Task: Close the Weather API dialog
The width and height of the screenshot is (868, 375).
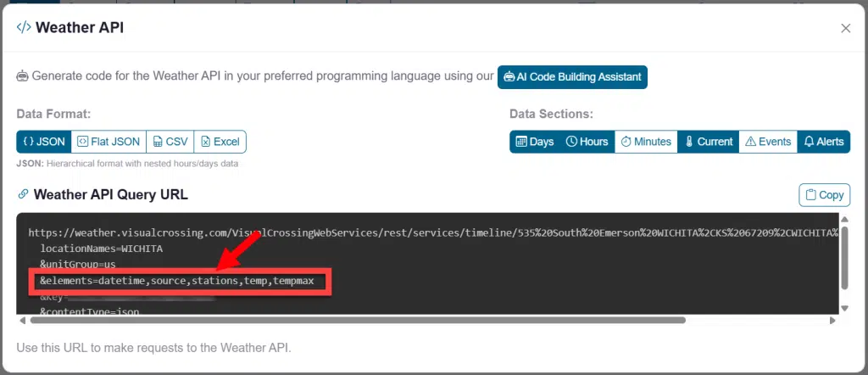Action: pyautogui.click(x=845, y=28)
